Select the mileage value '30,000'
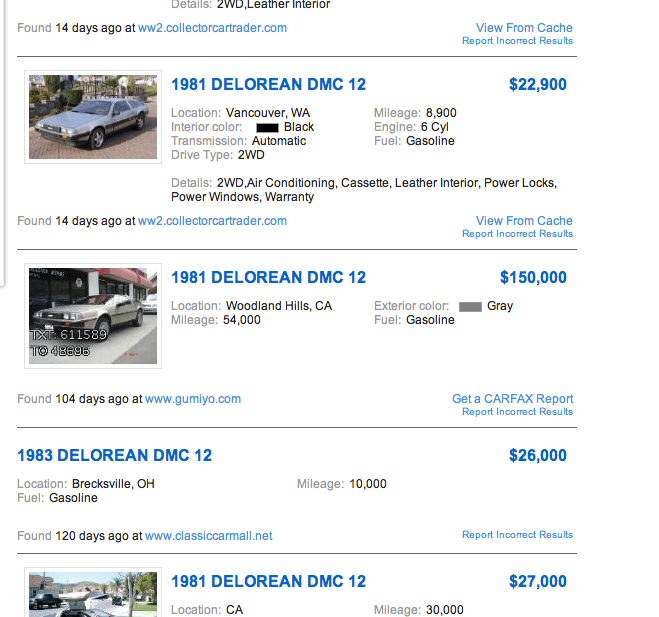 click(x=445, y=610)
